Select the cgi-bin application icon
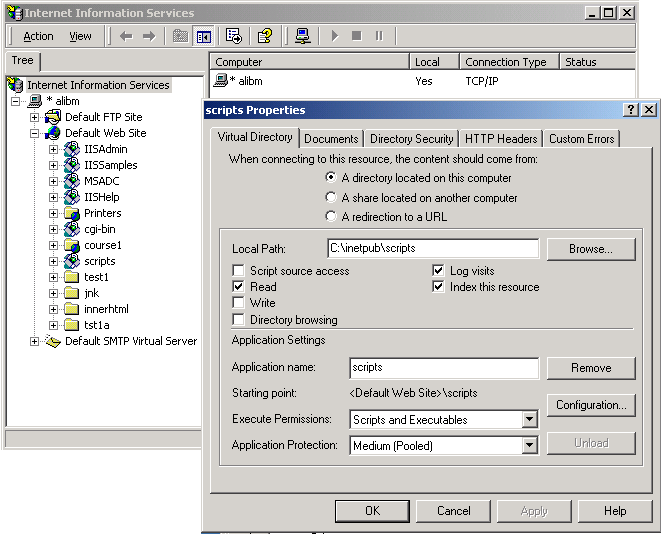 click(72, 229)
